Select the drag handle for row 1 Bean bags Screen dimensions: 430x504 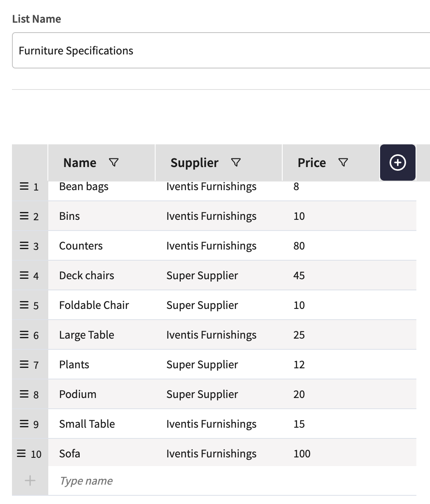click(x=24, y=186)
